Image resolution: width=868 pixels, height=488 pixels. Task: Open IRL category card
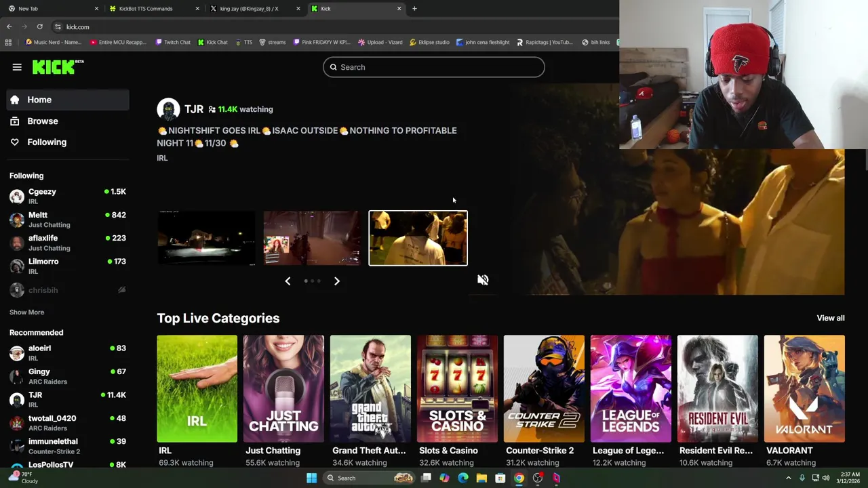click(x=197, y=388)
